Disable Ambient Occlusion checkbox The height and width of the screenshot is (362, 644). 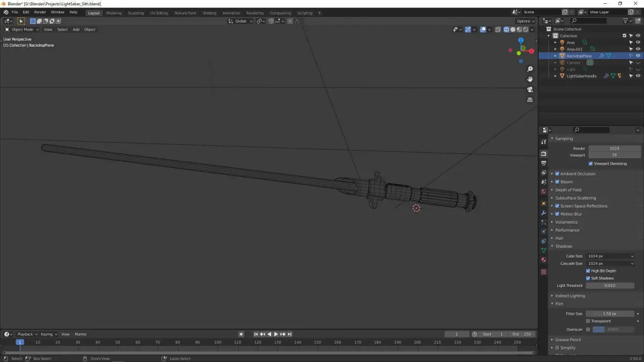pyautogui.click(x=557, y=174)
